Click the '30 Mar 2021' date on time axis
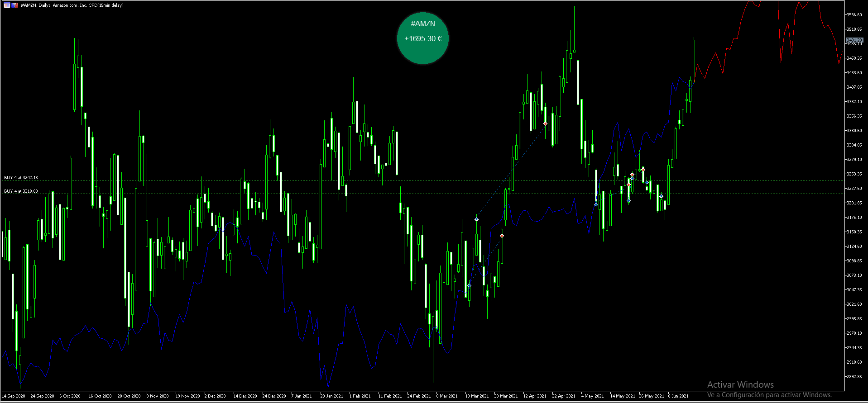 pyautogui.click(x=506, y=396)
